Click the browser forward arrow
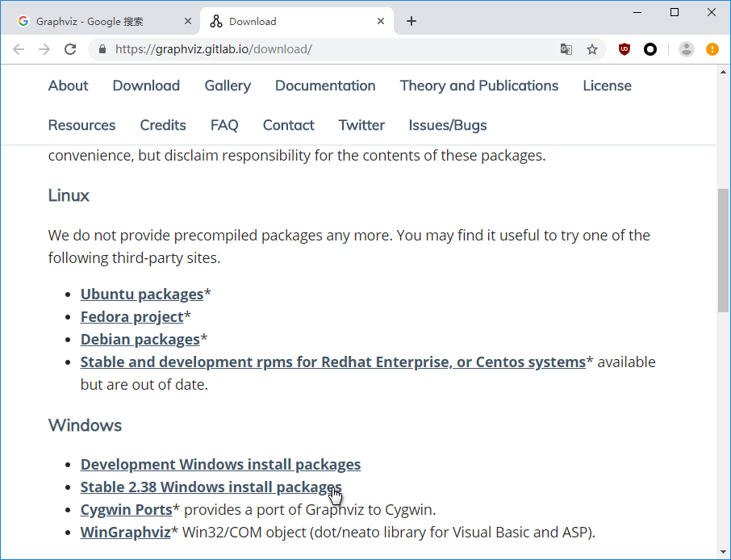 (44, 49)
